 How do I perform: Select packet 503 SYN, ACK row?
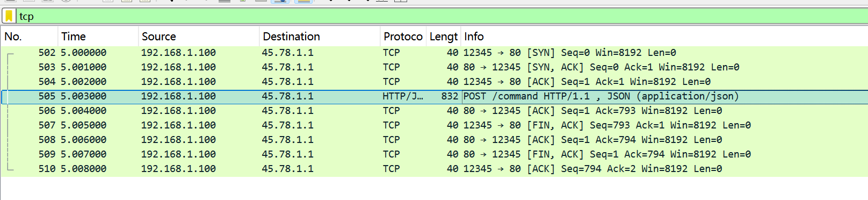click(434, 67)
